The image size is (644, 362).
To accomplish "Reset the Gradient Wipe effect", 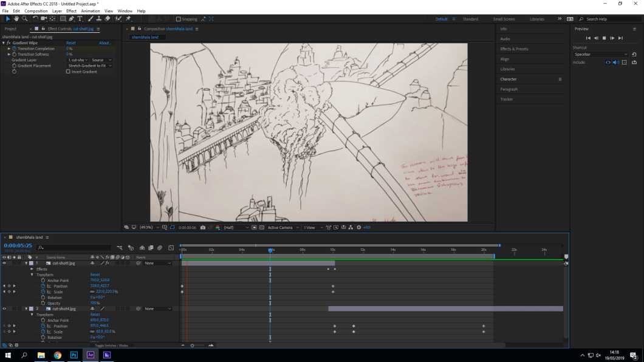I will pyautogui.click(x=71, y=43).
